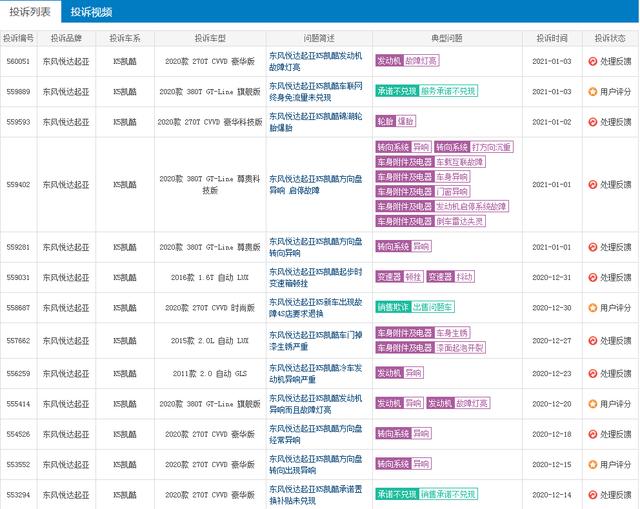Click the 轮胎 爆胎 tag
This screenshot has width=640, height=509.
click(396, 121)
